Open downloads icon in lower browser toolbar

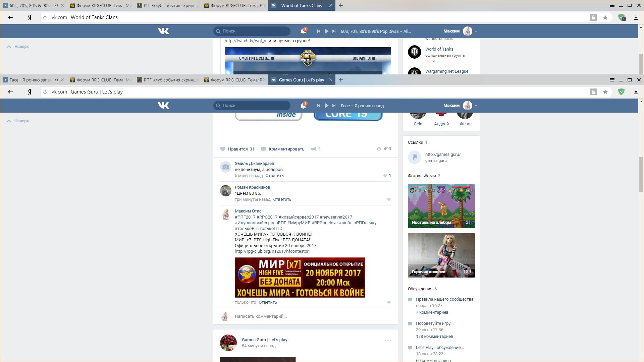click(636, 92)
